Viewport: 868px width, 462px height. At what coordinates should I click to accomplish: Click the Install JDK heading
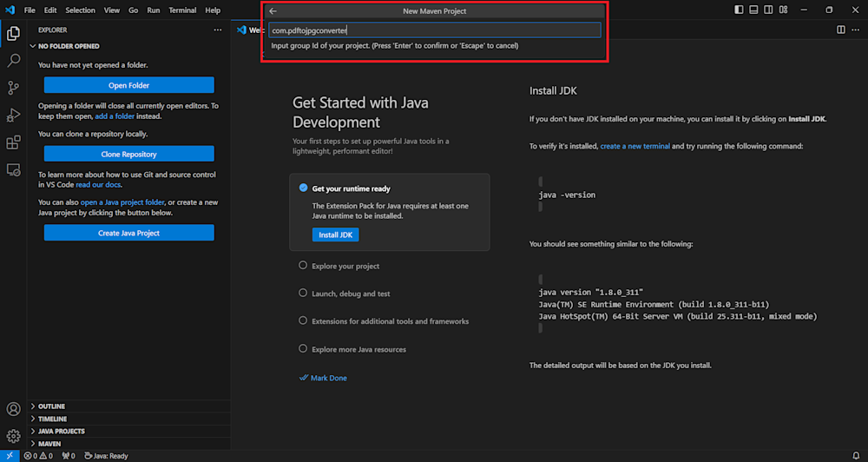click(x=553, y=91)
